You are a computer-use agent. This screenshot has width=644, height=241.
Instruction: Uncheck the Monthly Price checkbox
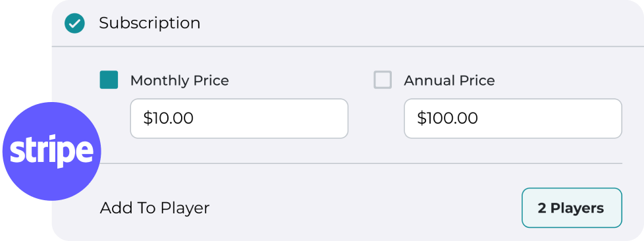pyautogui.click(x=109, y=80)
